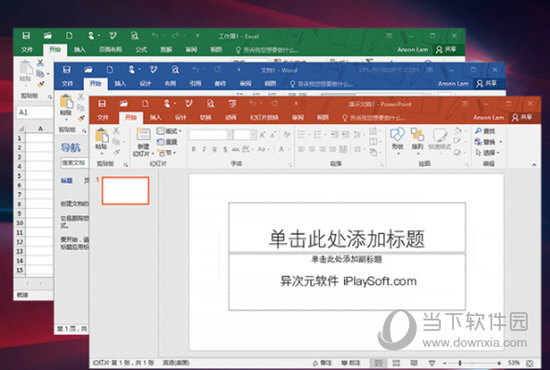Open the Clipboard (剪贴板) dialog launcher in PowerPoint

tap(125, 164)
